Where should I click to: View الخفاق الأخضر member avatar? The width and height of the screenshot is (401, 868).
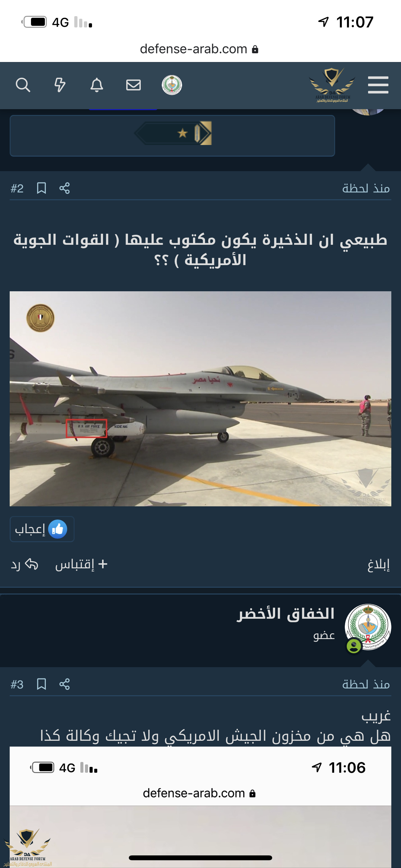(x=368, y=627)
